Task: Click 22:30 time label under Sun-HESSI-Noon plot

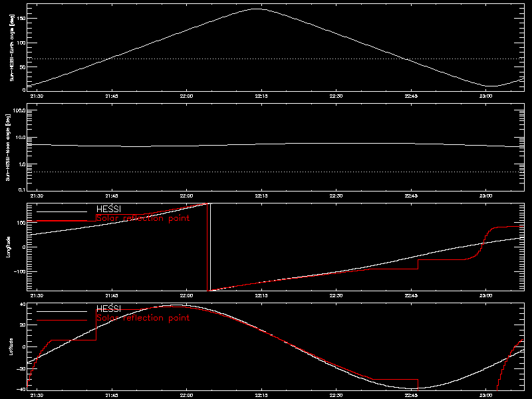Action: pyautogui.click(x=336, y=196)
